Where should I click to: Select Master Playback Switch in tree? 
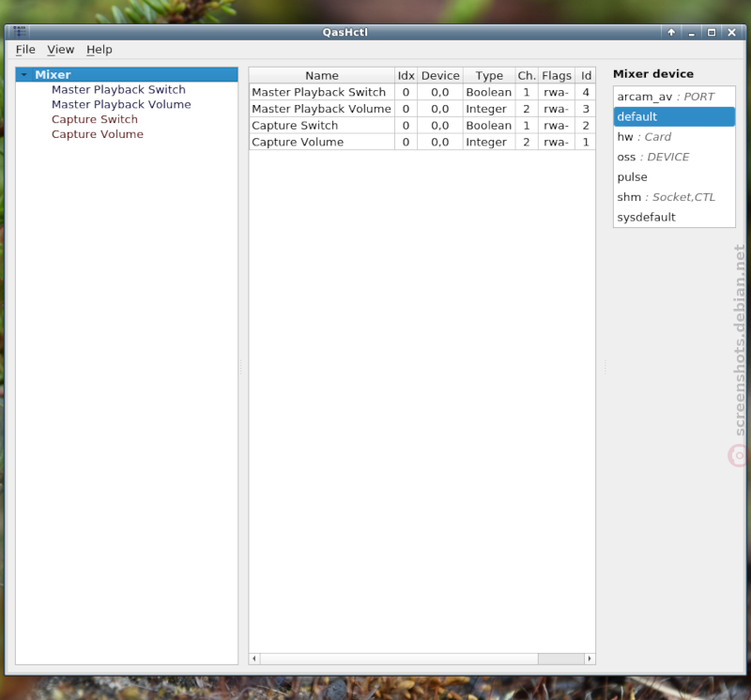118,89
